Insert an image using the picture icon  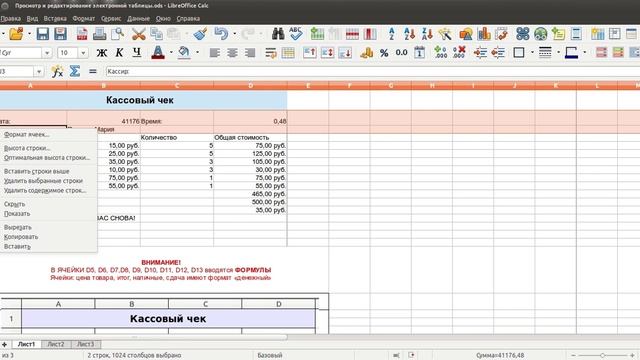pyautogui.click(x=466, y=33)
